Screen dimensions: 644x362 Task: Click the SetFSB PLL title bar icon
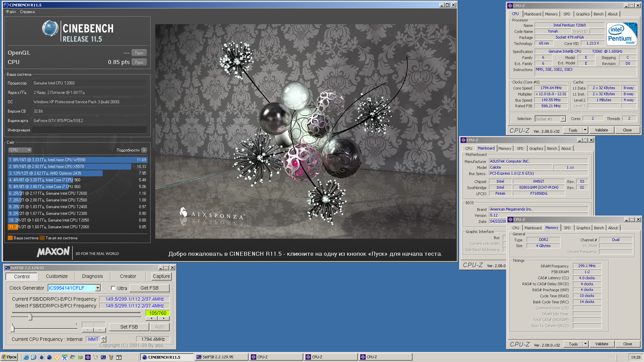coord(7,268)
